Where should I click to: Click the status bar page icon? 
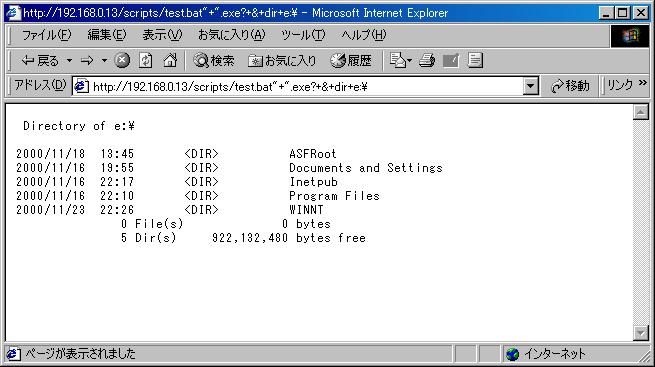(x=13, y=354)
